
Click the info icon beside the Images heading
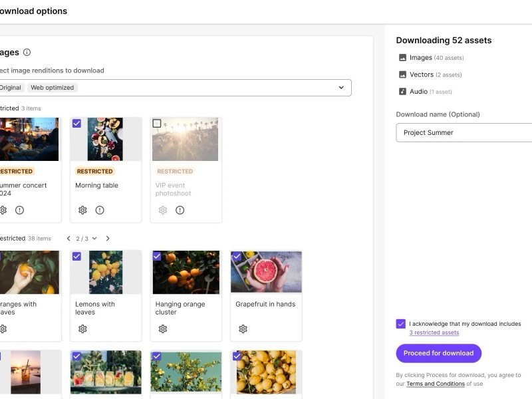(26, 52)
